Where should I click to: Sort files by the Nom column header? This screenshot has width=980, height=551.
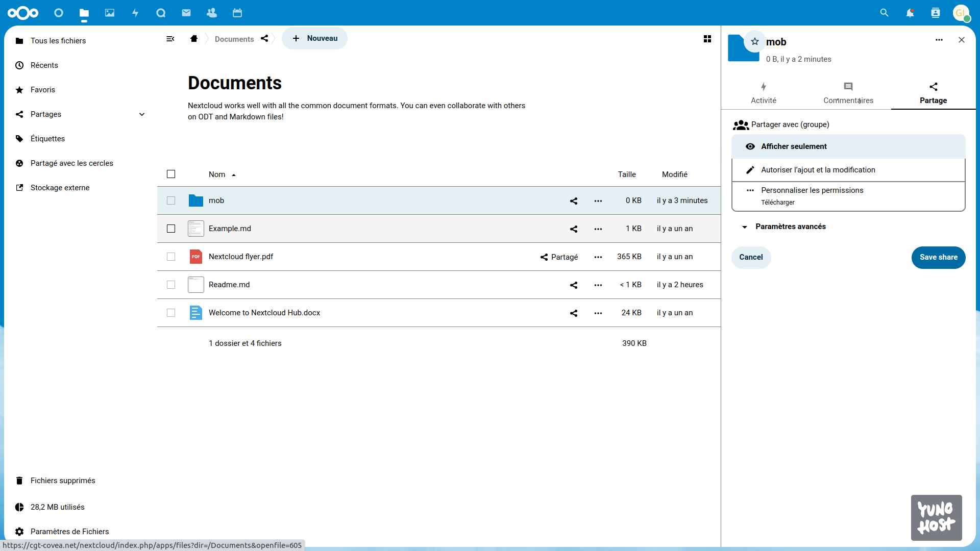(x=217, y=174)
